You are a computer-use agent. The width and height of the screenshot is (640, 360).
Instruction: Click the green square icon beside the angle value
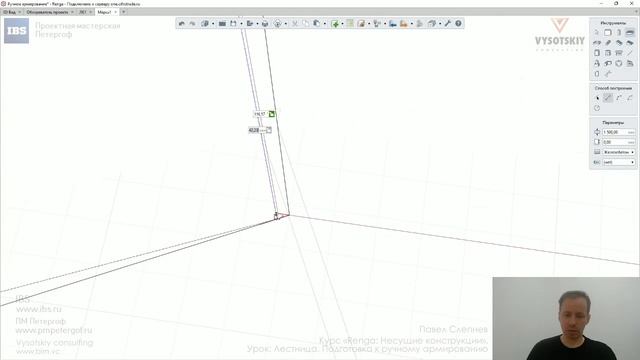click(x=272, y=114)
